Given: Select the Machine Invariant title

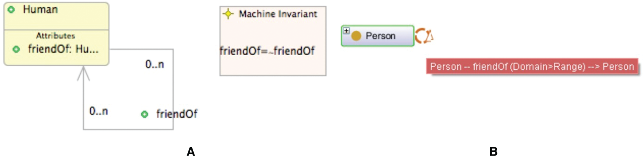Looking at the screenshot, I should [x=278, y=14].
